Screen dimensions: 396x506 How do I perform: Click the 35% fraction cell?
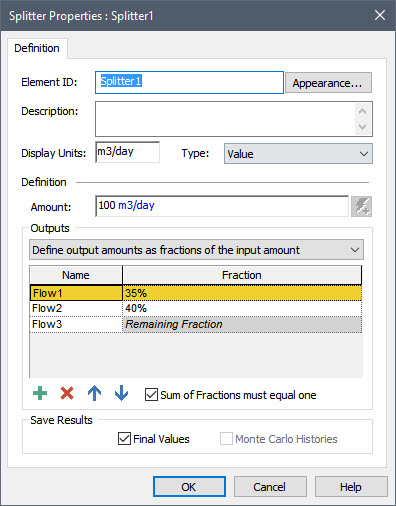click(x=242, y=293)
